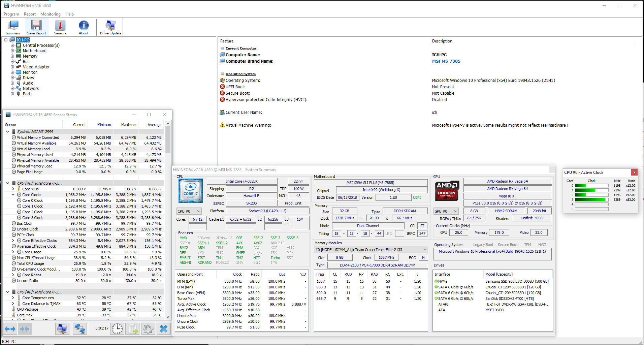The image size is (644, 345).
Task: Expand the Core VIDs sensor row
Action: [x=13, y=189]
